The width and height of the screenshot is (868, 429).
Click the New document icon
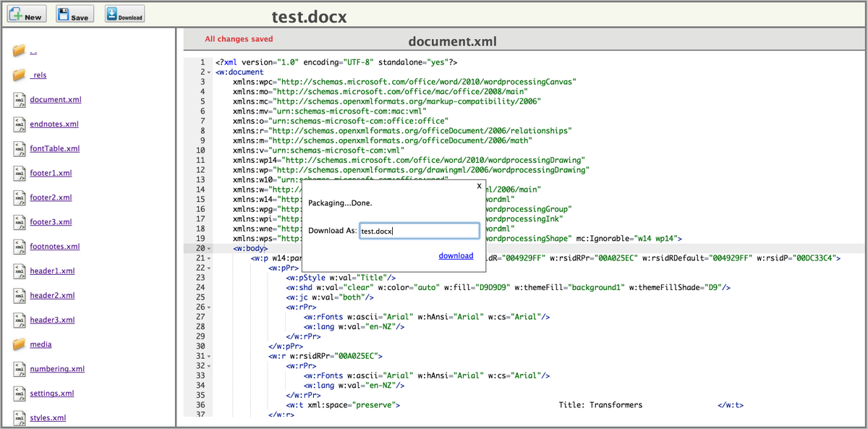click(16, 12)
